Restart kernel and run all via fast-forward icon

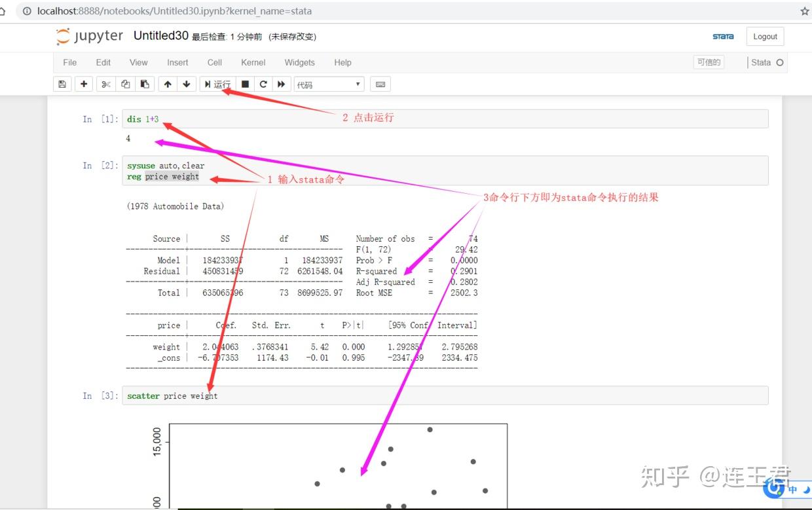click(x=281, y=84)
